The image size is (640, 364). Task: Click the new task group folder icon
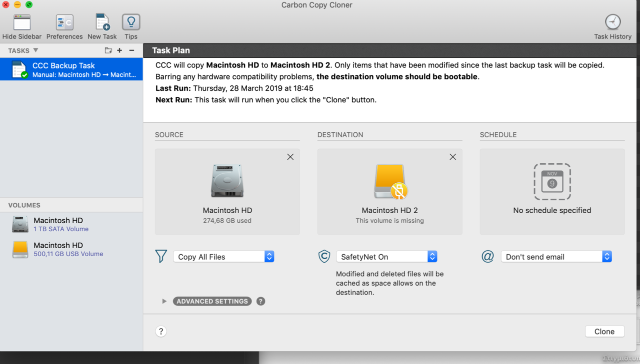(x=108, y=50)
